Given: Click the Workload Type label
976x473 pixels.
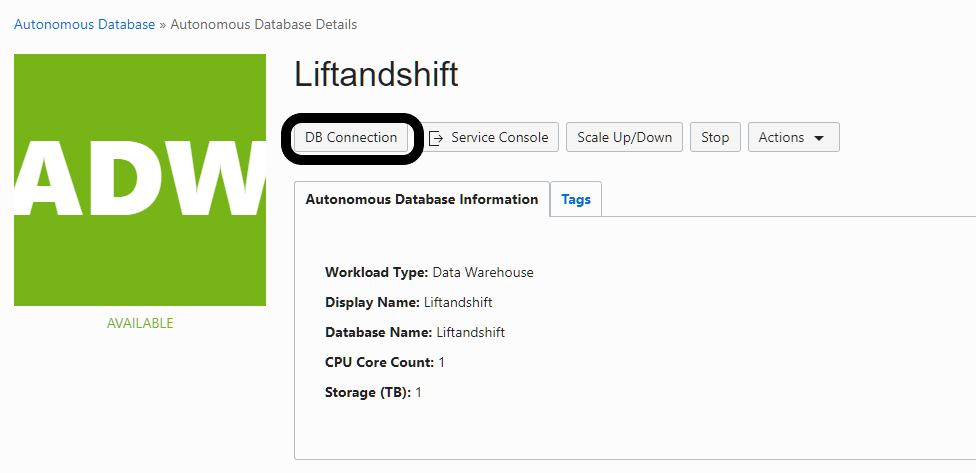Looking at the screenshot, I should (377, 272).
